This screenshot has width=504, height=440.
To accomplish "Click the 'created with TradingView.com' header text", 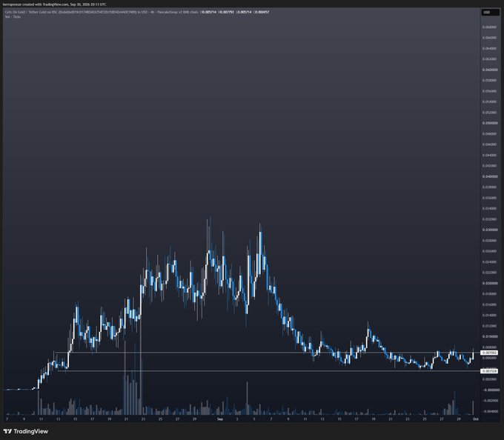I will (x=47, y=4).
